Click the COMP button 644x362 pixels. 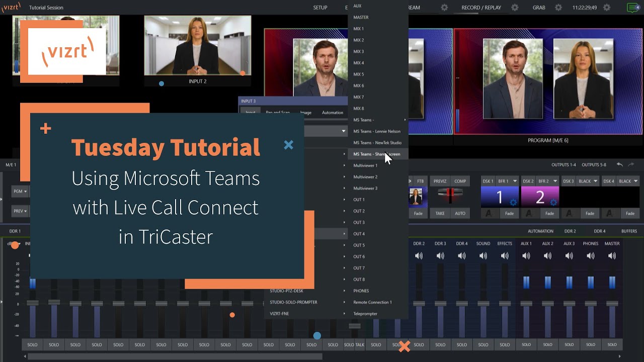pos(460,181)
